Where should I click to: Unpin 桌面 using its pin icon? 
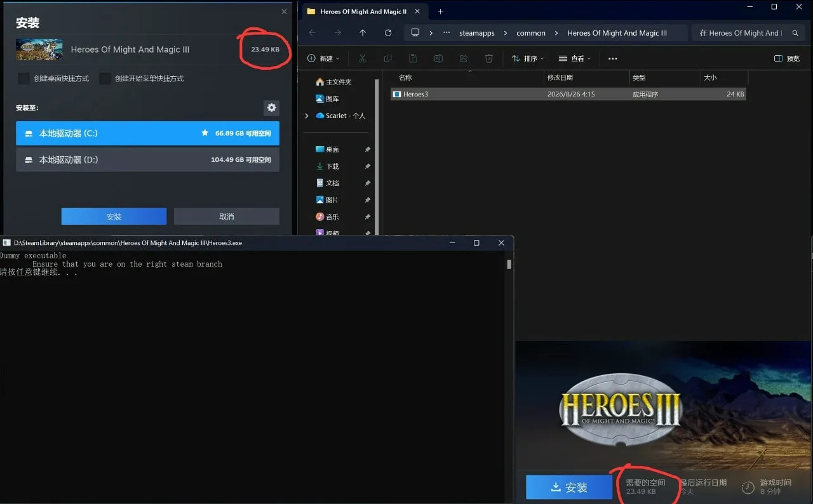coord(367,150)
